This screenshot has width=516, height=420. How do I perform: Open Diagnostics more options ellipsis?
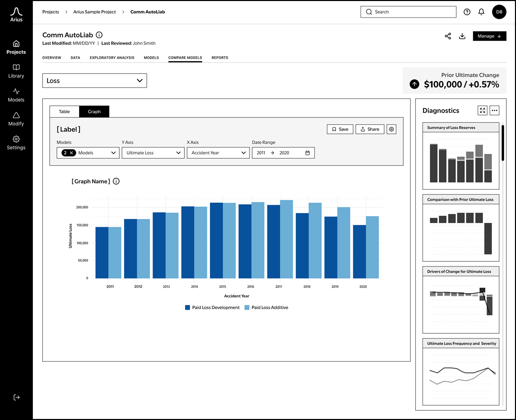pyautogui.click(x=494, y=110)
